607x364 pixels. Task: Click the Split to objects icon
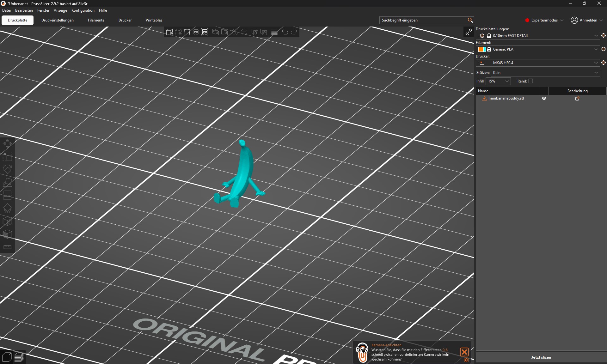click(255, 32)
